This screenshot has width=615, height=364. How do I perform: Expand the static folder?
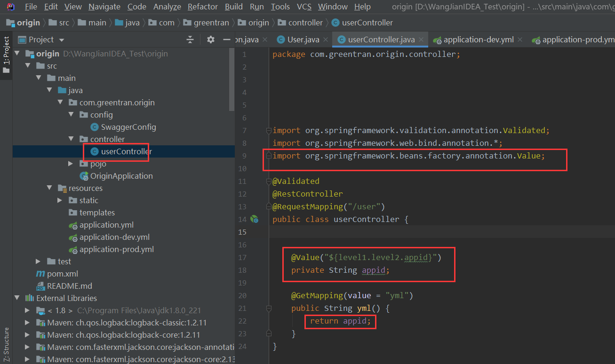60,200
